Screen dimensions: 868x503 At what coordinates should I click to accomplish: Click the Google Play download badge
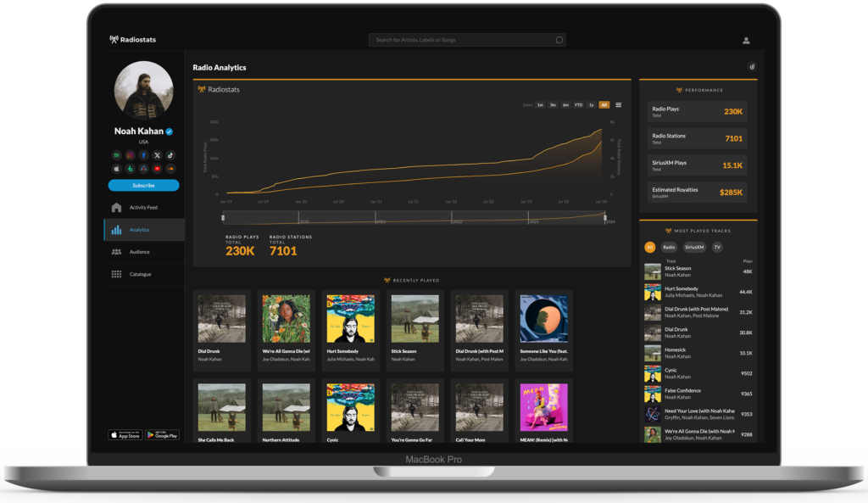coord(162,434)
